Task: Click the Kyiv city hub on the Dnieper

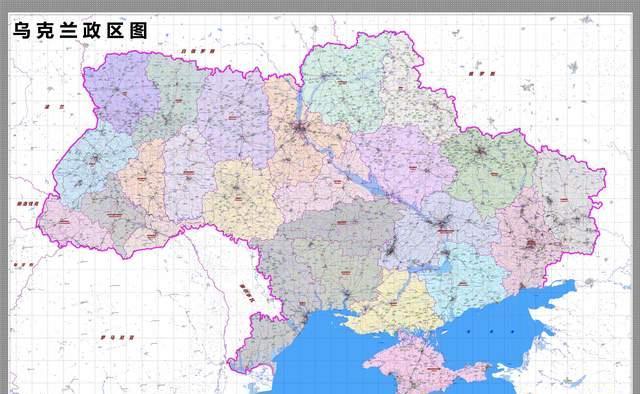Action: click(x=300, y=129)
